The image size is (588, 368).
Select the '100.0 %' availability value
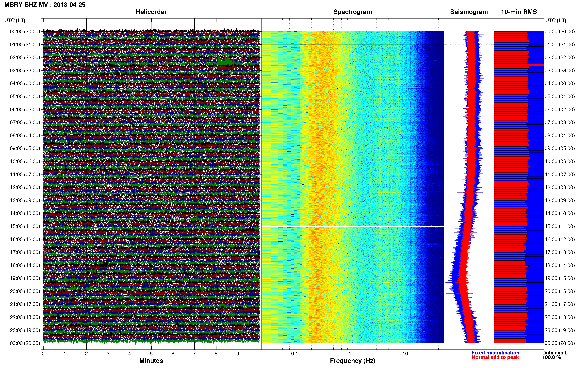[551, 357]
